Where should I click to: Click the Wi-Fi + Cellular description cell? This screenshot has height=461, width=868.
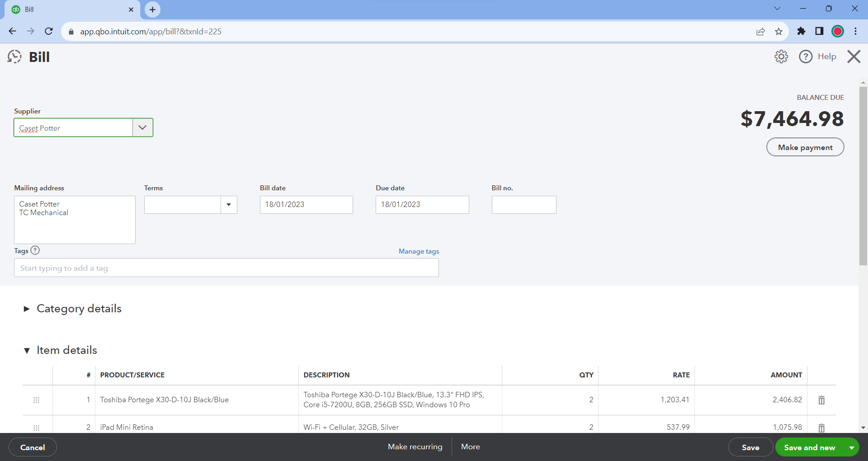400,427
